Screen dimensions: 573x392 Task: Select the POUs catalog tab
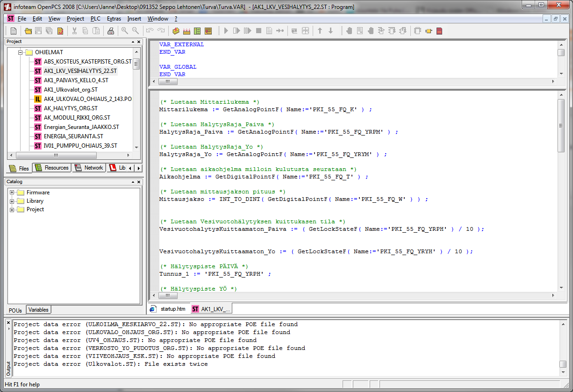tap(15, 310)
